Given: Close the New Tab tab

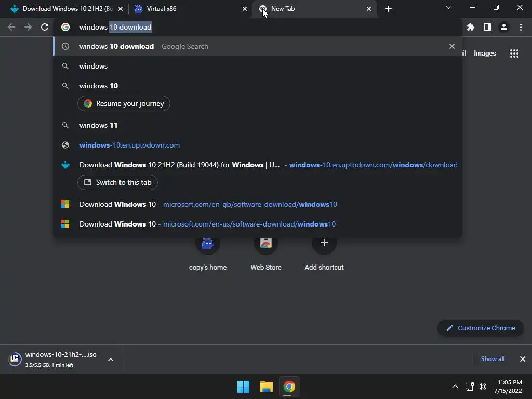Looking at the screenshot, I should pyautogui.click(x=369, y=9).
